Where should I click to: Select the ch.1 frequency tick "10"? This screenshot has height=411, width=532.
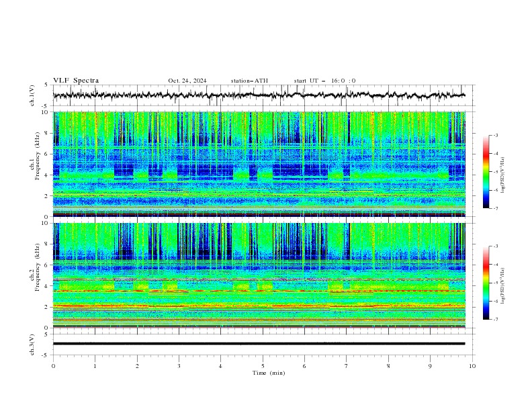(x=45, y=112)
